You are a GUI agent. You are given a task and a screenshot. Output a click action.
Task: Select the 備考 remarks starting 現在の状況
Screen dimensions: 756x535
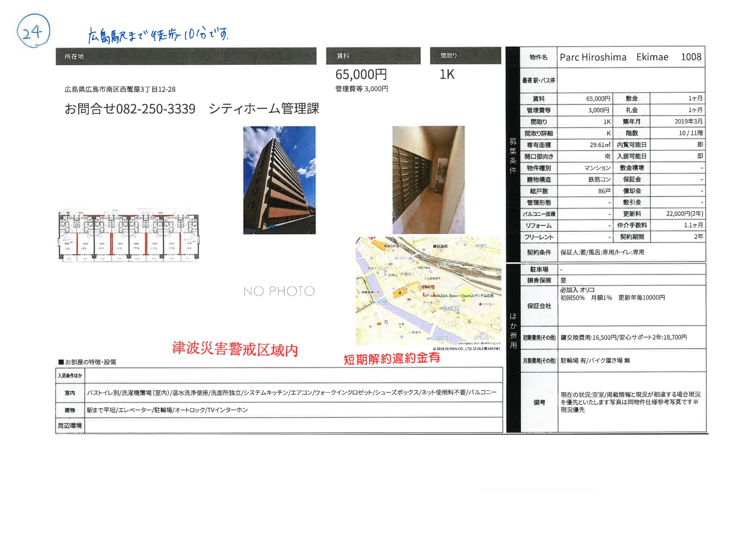pos(630,402)
